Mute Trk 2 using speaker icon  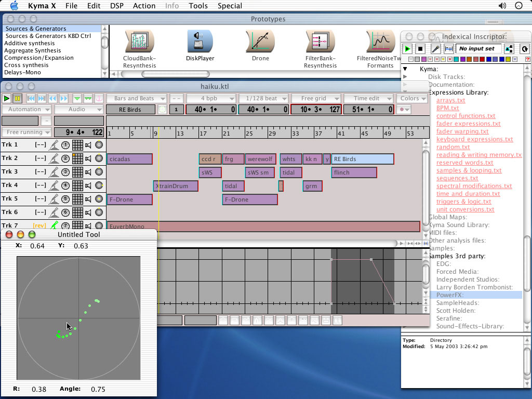[x=88, y=158]
